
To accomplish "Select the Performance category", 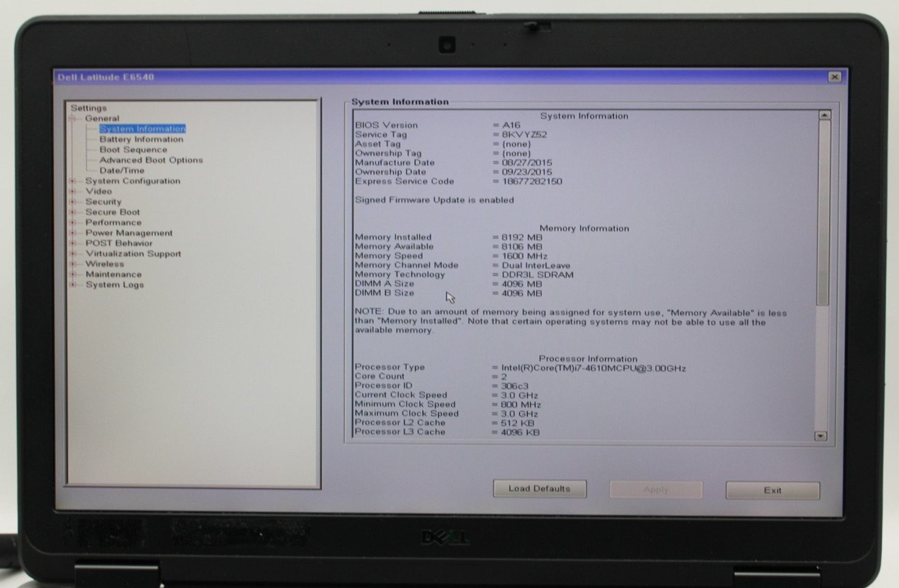I will (x=113, y=222).
